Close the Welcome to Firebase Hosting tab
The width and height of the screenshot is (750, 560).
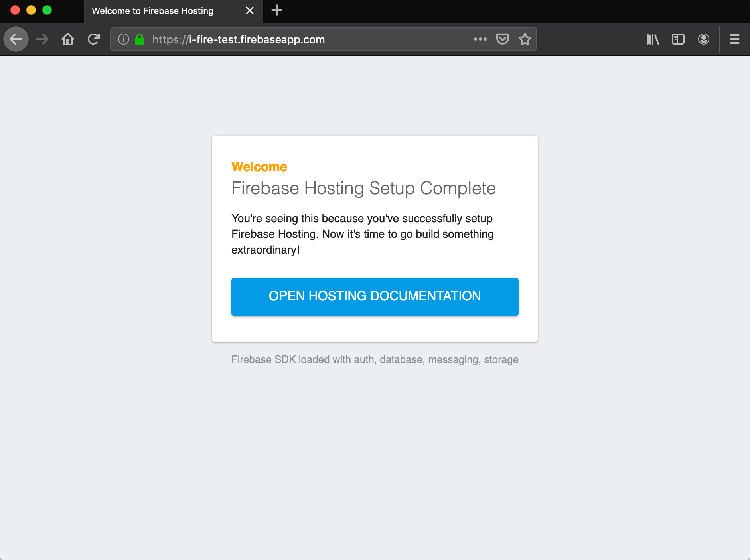[x=250, y=10]
